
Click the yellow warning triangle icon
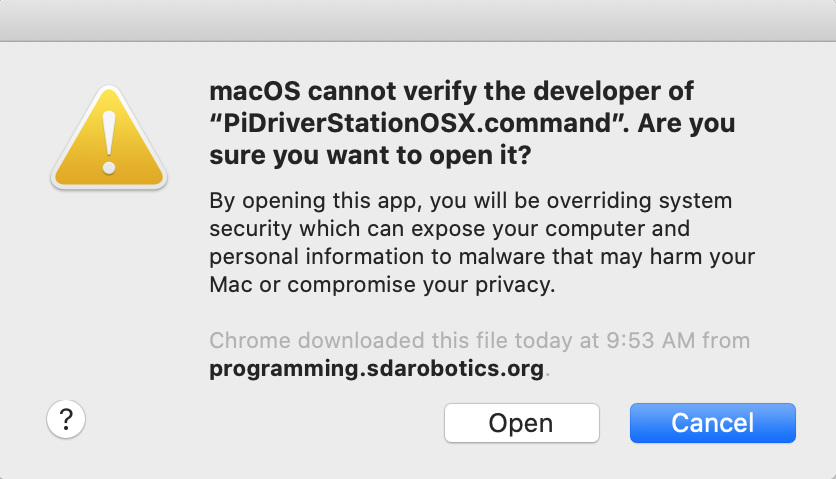tap(109, 138)
